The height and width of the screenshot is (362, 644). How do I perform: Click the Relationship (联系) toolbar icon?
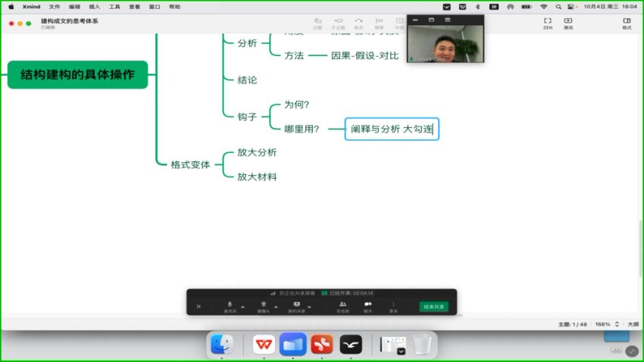coord(358,22)
